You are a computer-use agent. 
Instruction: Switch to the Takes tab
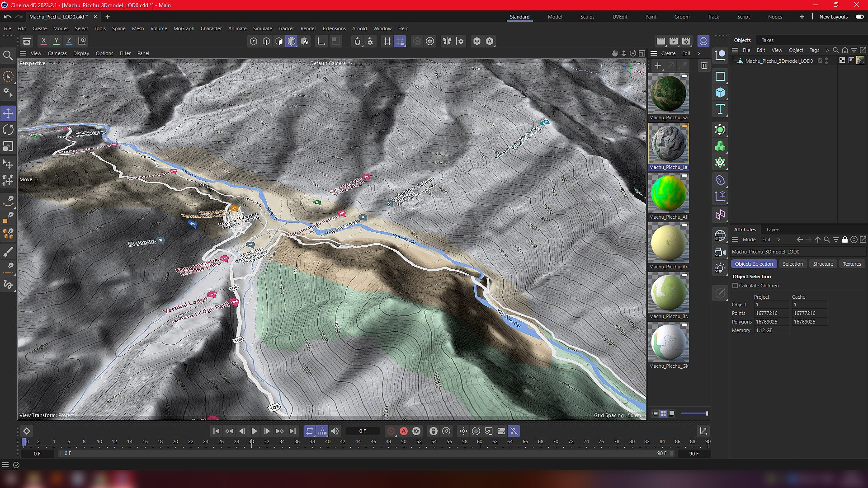pos(767,40)
